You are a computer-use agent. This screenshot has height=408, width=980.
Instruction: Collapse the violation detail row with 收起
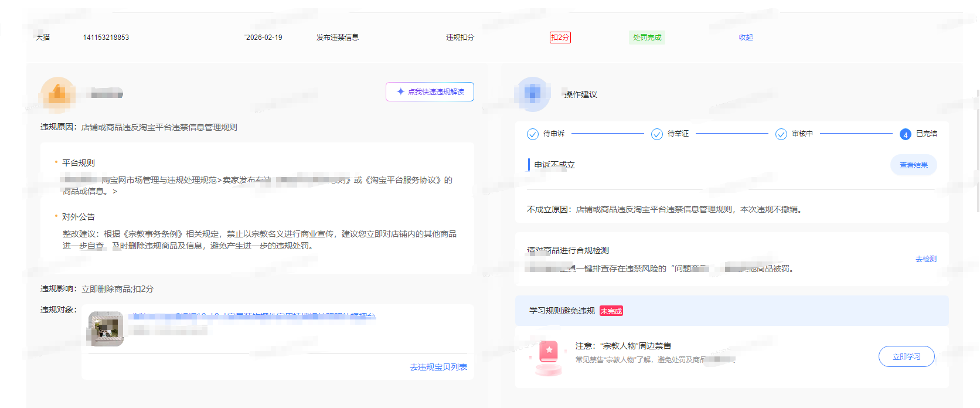(746, 38)
